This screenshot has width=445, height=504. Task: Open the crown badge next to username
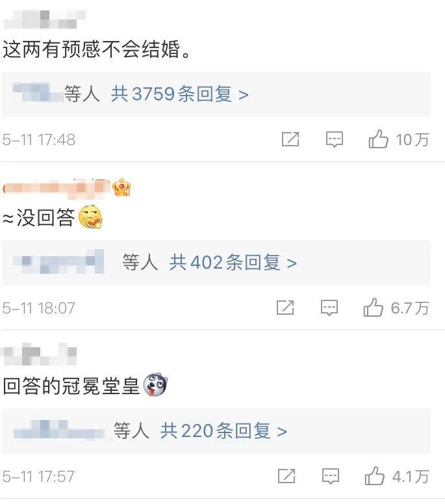121,187
